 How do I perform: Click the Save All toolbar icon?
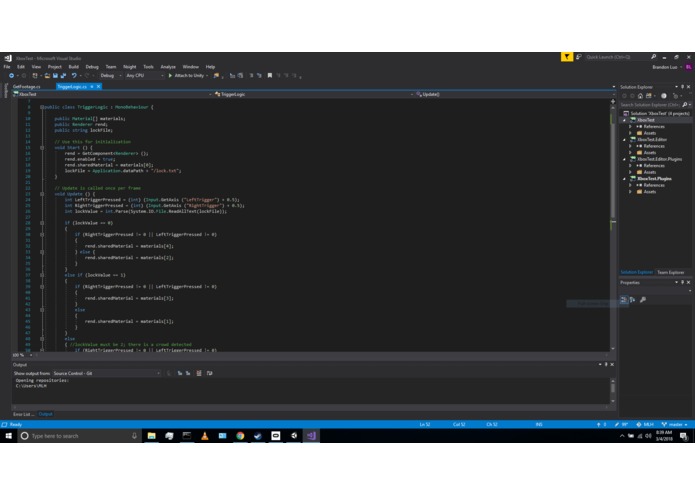(x=63, y=76)
